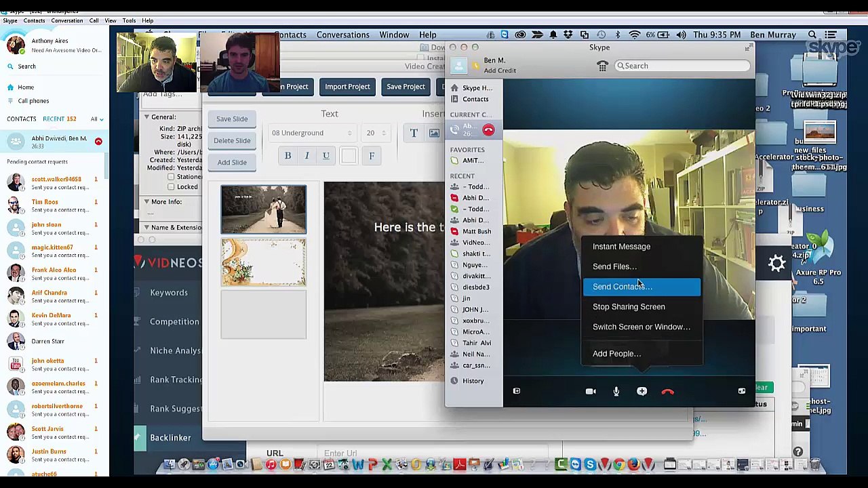This screenshot has width=868, height=488.
Task: Mute the microphone in the Skype call
Action: click(616, 391)
